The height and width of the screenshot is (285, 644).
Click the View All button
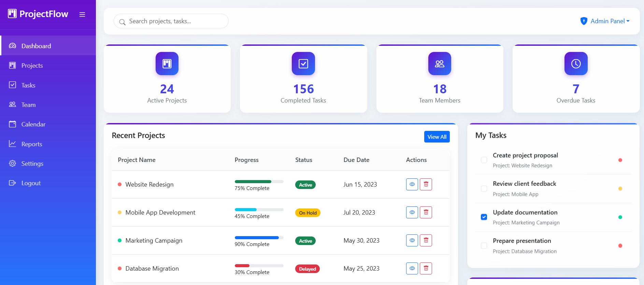tap(437, 137)
